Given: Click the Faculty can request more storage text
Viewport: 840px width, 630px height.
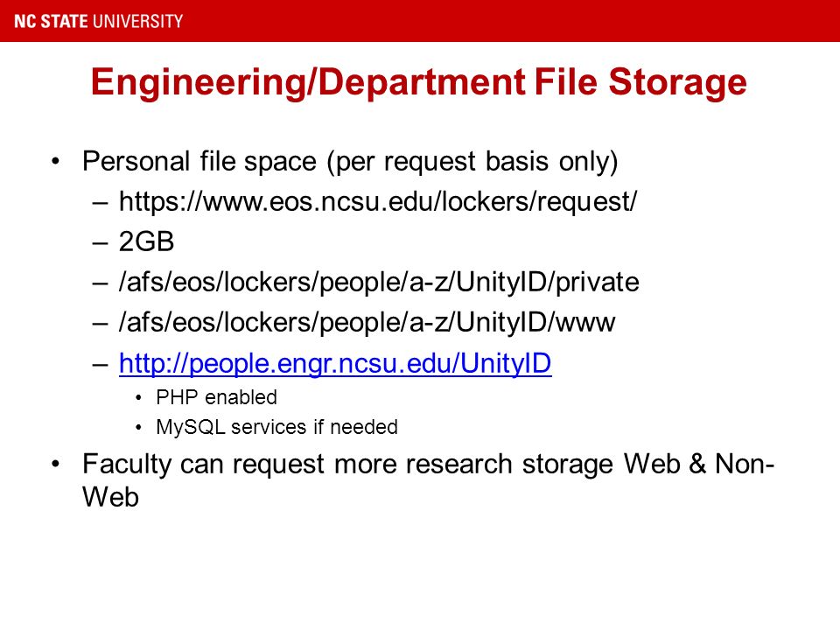Looking at the screenshot, I should click(x=428, y=480).
